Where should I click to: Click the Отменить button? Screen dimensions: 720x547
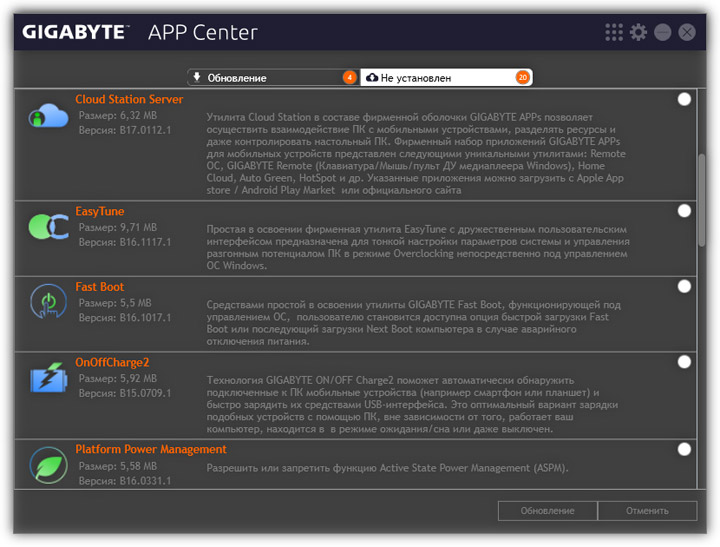647,511
